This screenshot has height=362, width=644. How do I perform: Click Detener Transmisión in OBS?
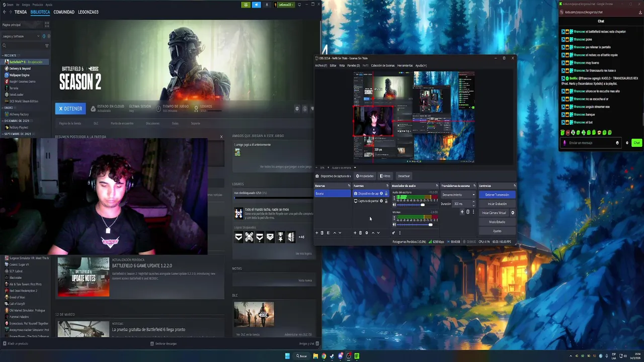(497, 195)
